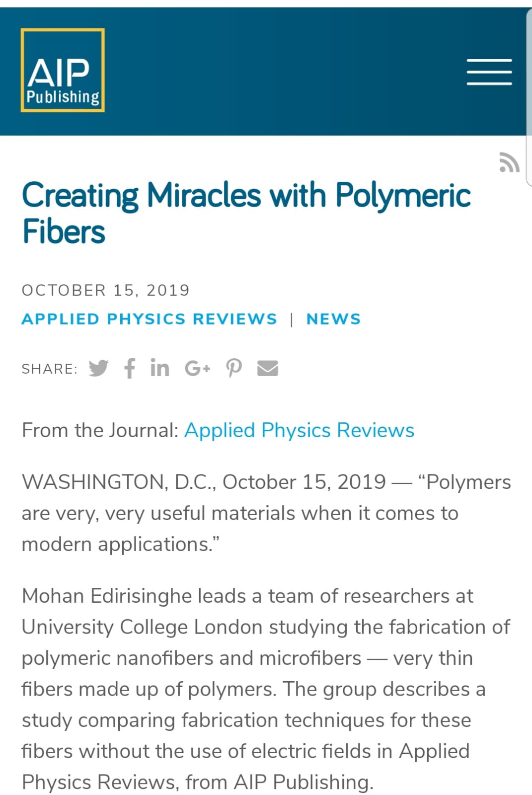Click the AIP Publishing logo

pyautogui.click(x=63, y=70)
